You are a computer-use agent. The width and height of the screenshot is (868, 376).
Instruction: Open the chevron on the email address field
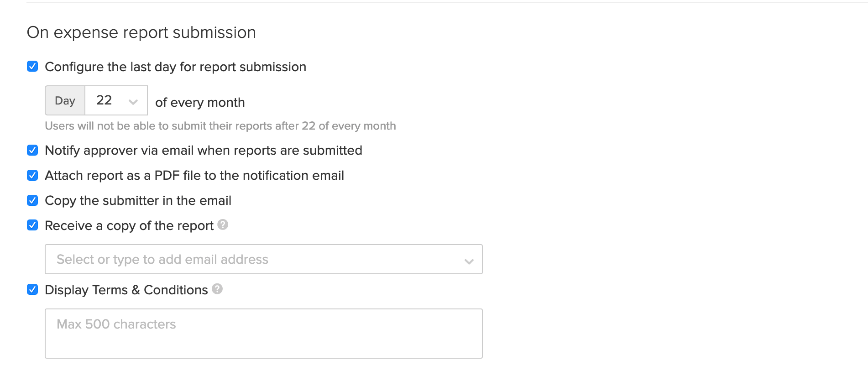(x=468, y=261)
